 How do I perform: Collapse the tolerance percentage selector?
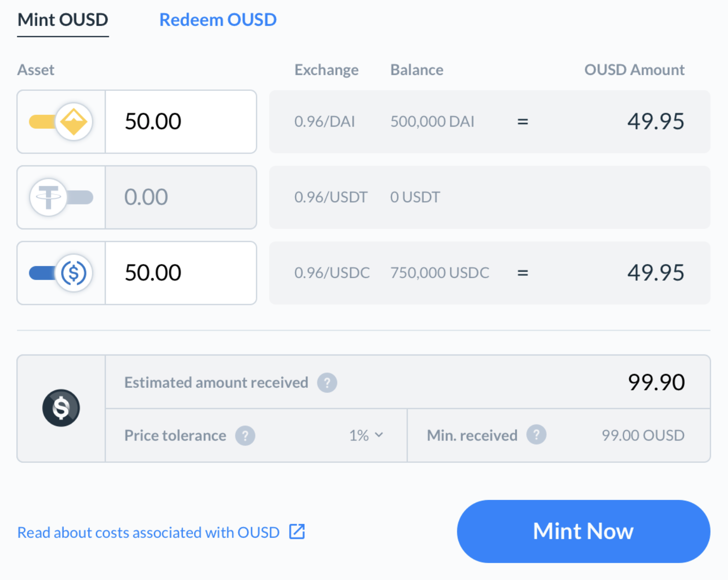coord(380,435)
